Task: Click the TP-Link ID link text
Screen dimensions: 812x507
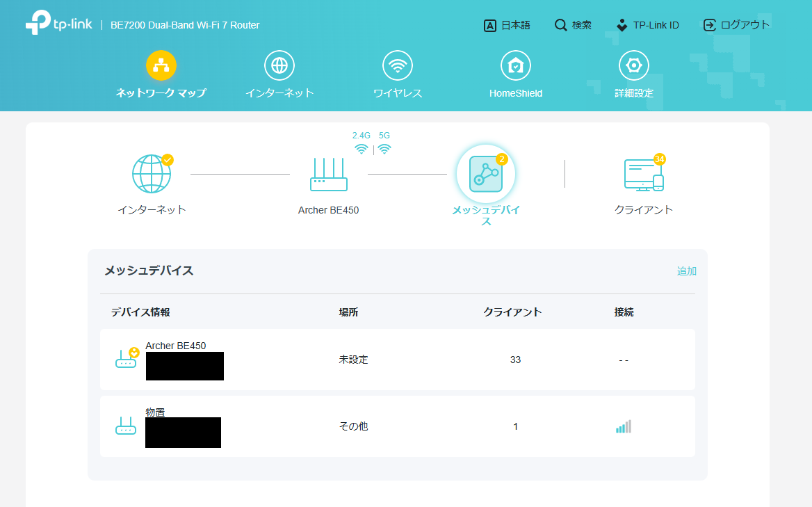Action: 656,25
